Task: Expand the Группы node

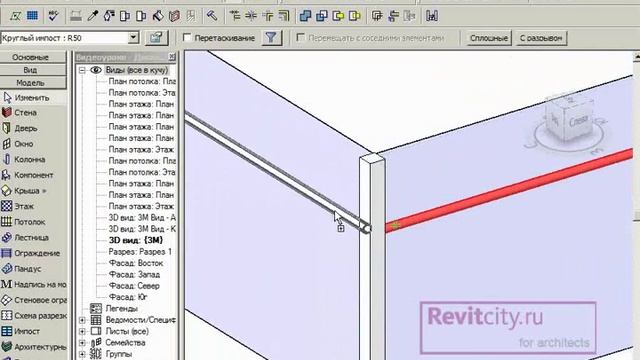Action: [x=82, y=354]
